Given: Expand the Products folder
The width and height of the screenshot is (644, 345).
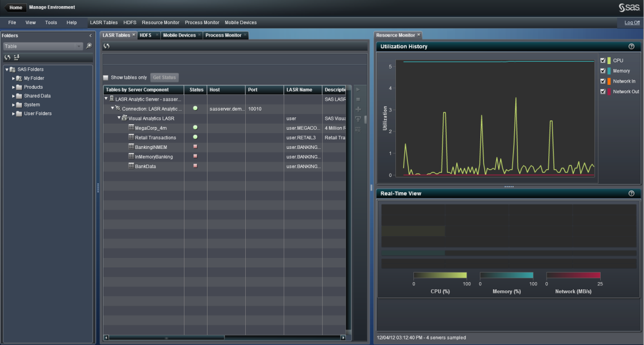Looking at the screenshot, I should coord(13,87).
